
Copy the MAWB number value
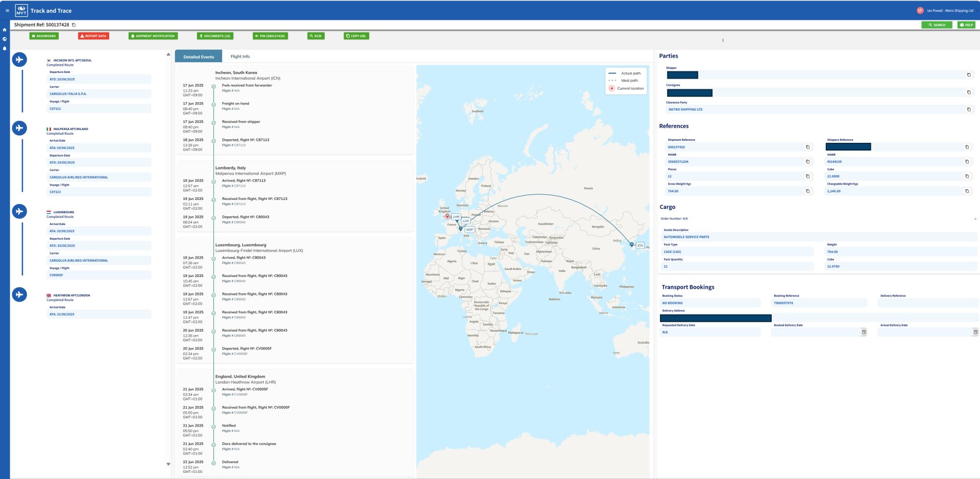807,162
